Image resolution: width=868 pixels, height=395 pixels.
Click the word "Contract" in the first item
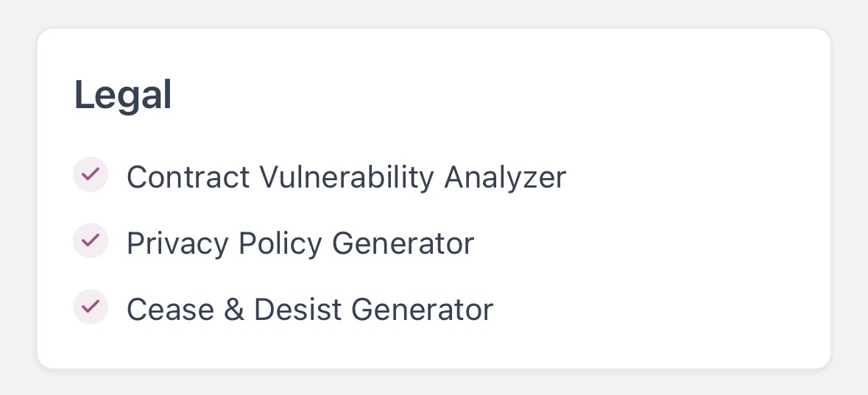pos(188,177)
